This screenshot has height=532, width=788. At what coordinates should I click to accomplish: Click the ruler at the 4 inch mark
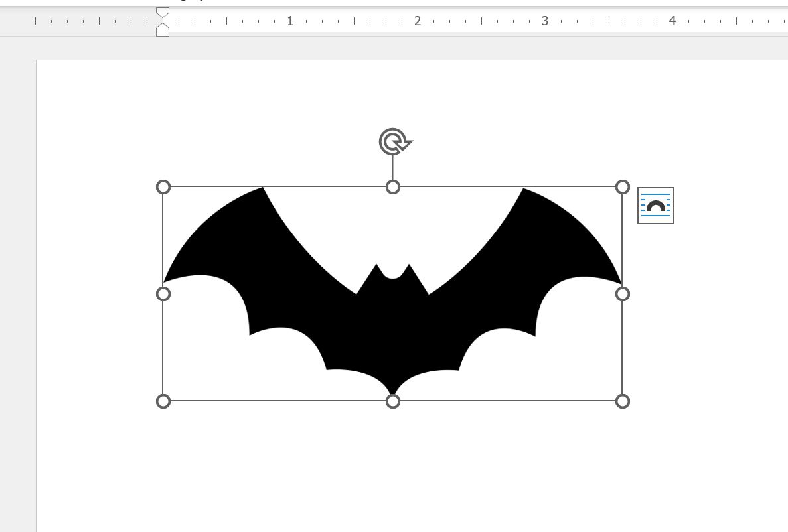click(672, 21)
